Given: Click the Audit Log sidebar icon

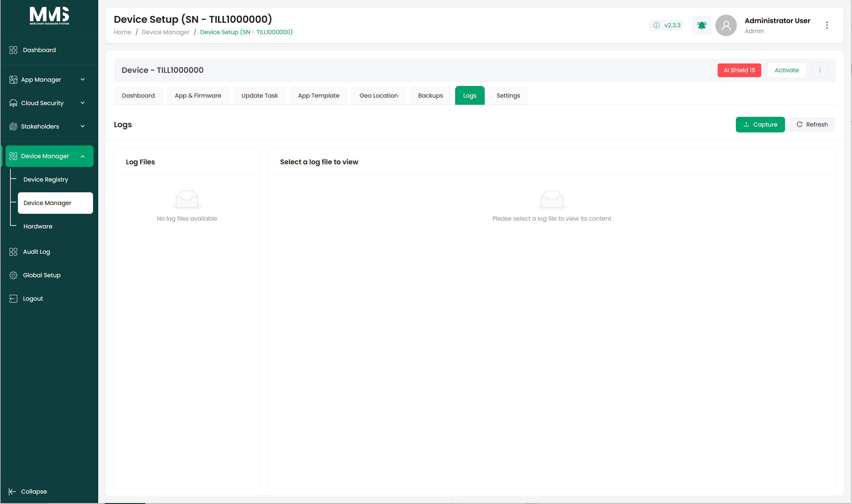Looking at the screenshot, I should tap(13, 252).
